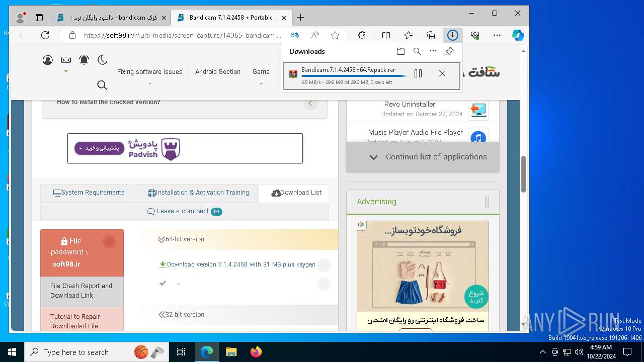This screenshot has width=644, height=362.
Task: Close the first browser tab
Action: [164, 18]
